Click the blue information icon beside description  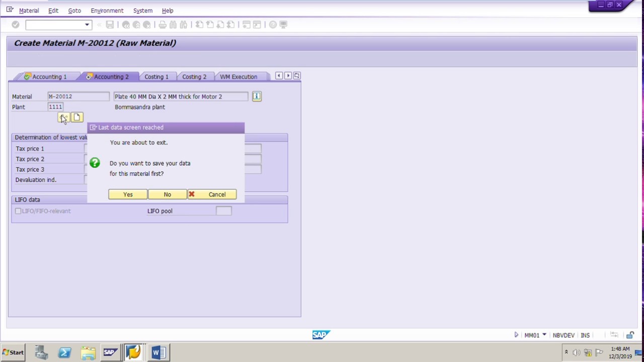point(257,97)
